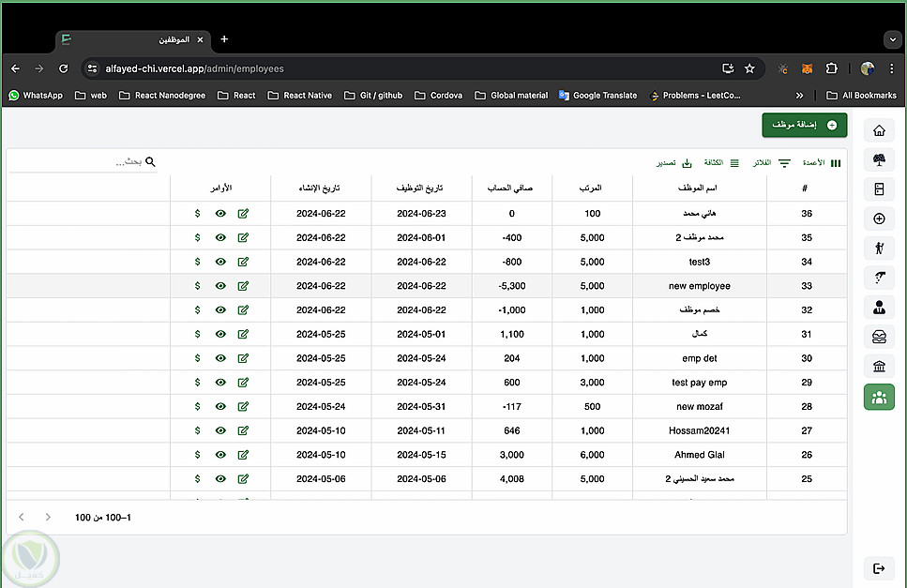
Task: Open the React Native bookmarks folder
Action: point(299,96)
